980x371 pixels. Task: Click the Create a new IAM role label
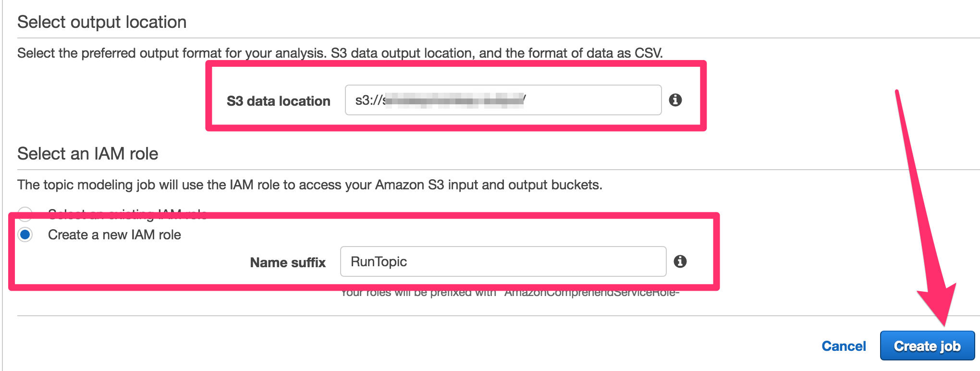tap(114, 235)
